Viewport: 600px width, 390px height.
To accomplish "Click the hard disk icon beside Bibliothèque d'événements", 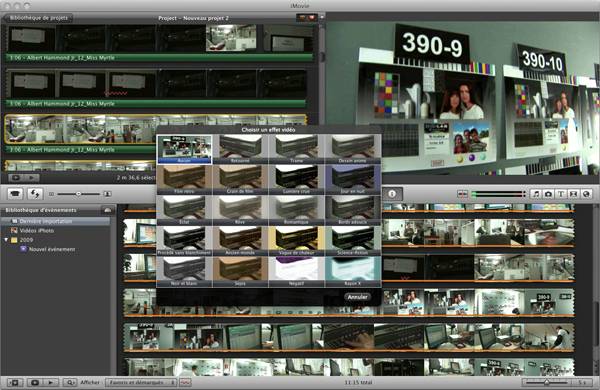I will (x=108, y=210).
